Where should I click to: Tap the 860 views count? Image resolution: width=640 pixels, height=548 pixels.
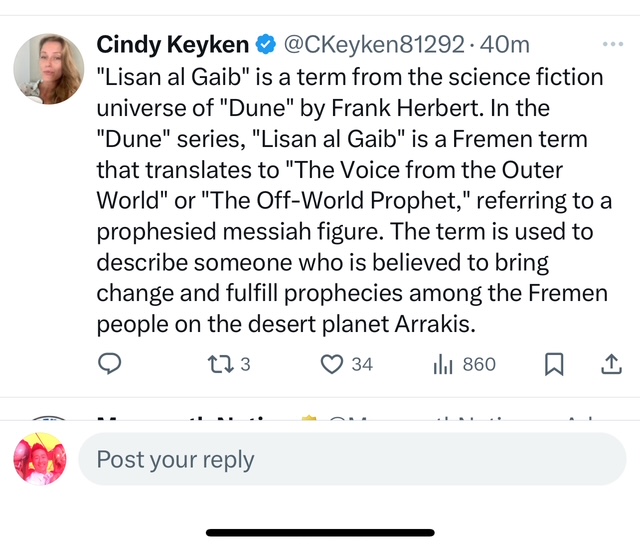point(479,365)
